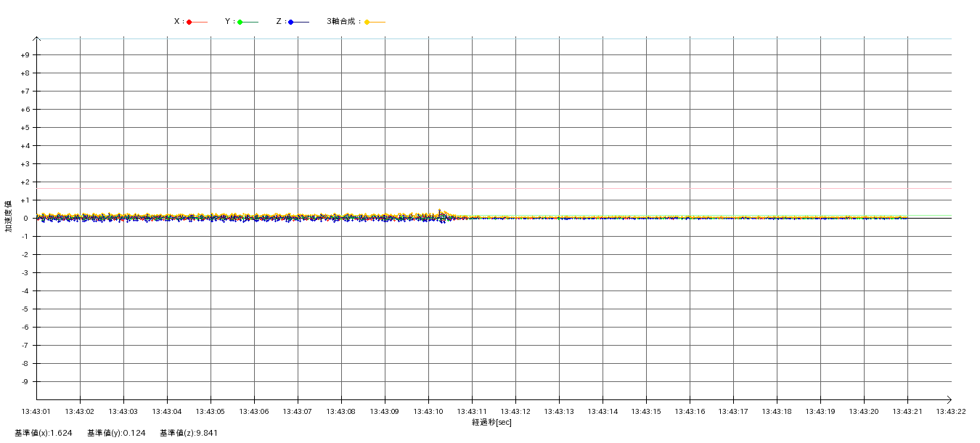Click the yellow 3軸合成 legend marker
Viewport: 980px width, 443px height.
[x=367, y=22]
